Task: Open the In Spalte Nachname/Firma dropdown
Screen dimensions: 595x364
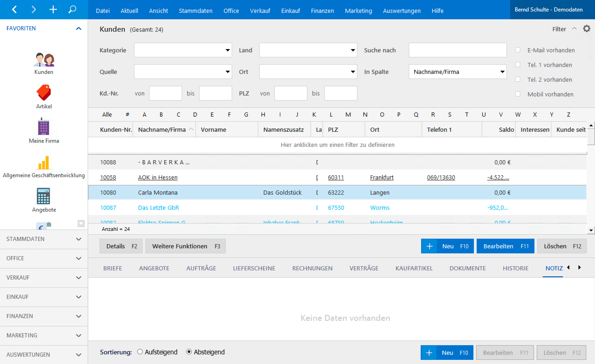Action: 457,72
